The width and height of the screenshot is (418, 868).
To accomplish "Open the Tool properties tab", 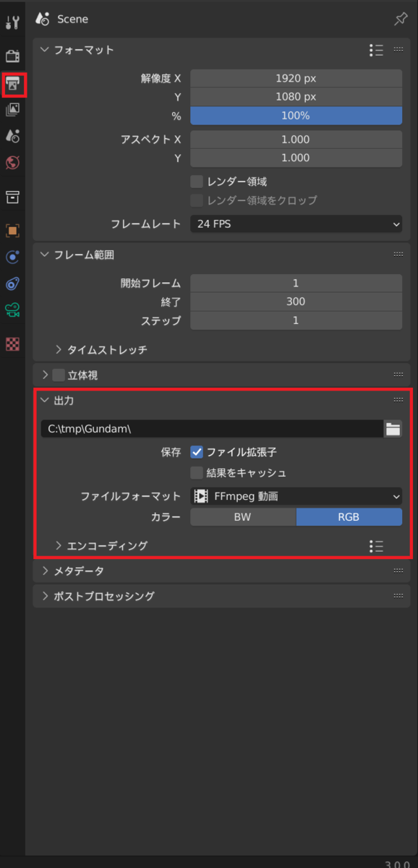I will (x=12, y=22).
